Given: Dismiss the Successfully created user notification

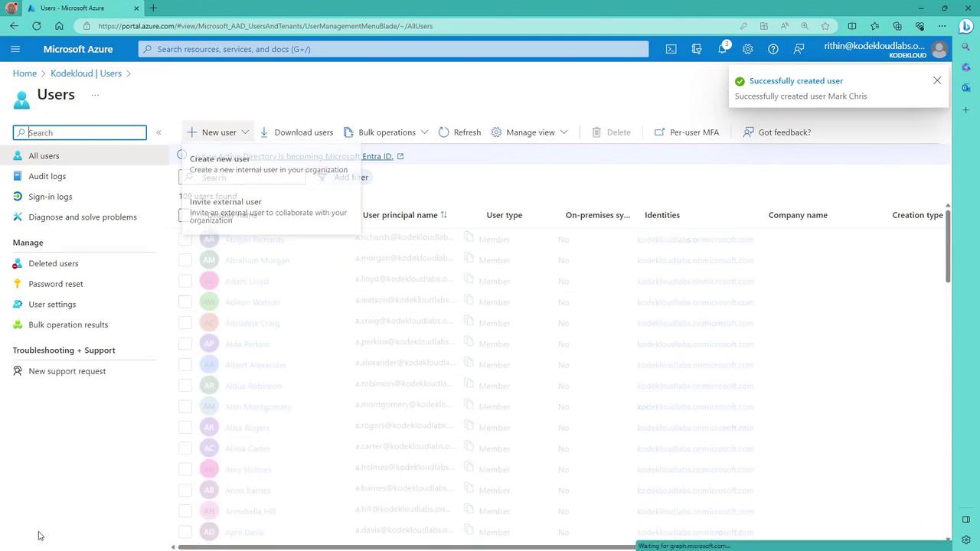Looking at the screenshot, I should pos(937,80).
